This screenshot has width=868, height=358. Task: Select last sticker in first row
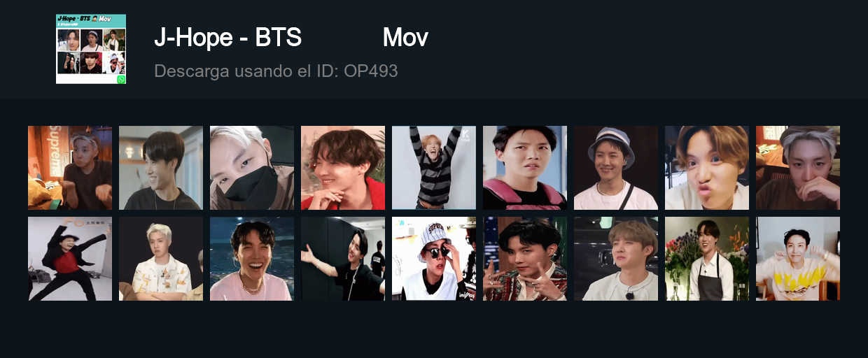tap(798, 168)
